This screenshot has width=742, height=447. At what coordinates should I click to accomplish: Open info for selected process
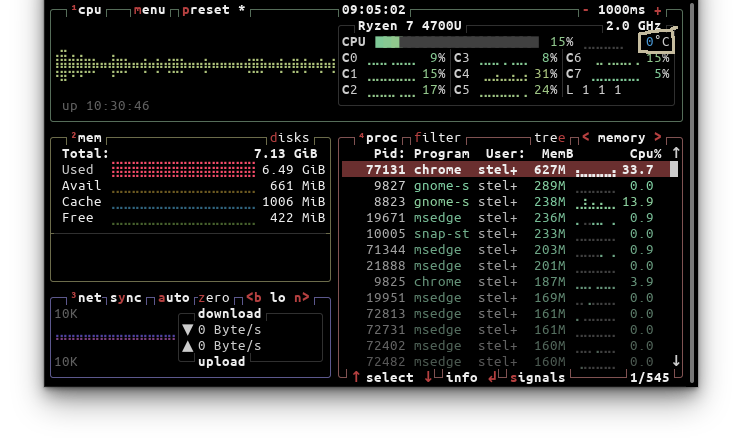click(461, 377)
